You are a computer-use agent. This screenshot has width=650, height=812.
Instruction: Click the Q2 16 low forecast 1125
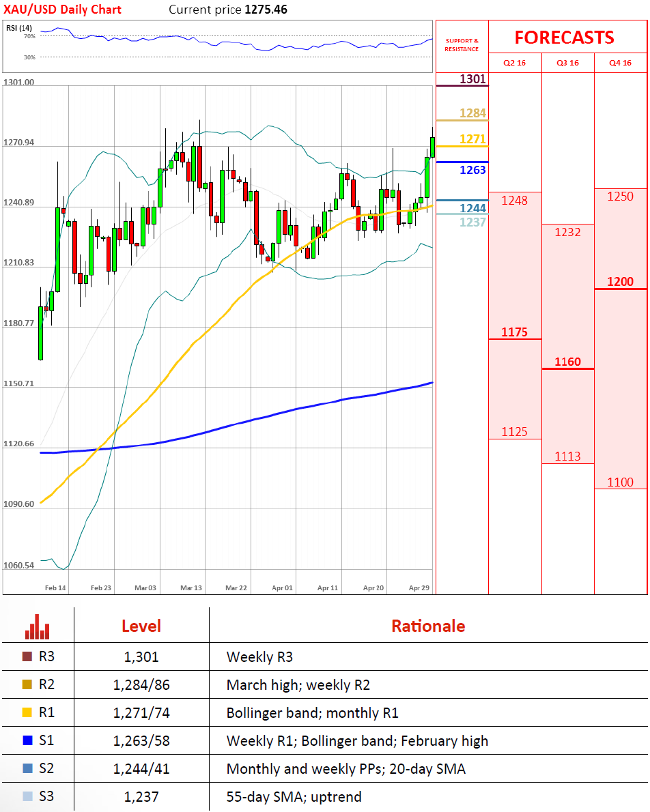click(x=514, y=432)
